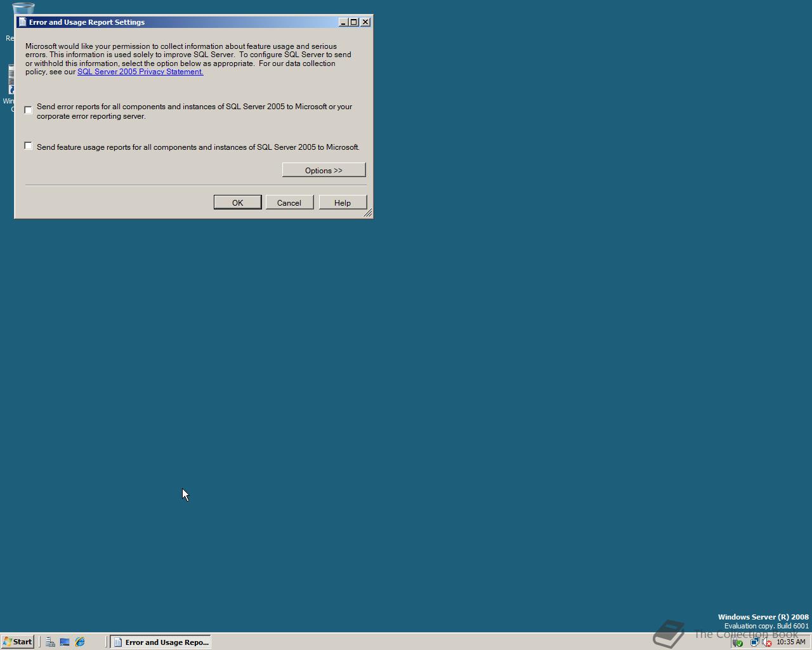812x650 pixels.
Task: Click the 10:35 AM system clock
Action: [x=791, y=642]
